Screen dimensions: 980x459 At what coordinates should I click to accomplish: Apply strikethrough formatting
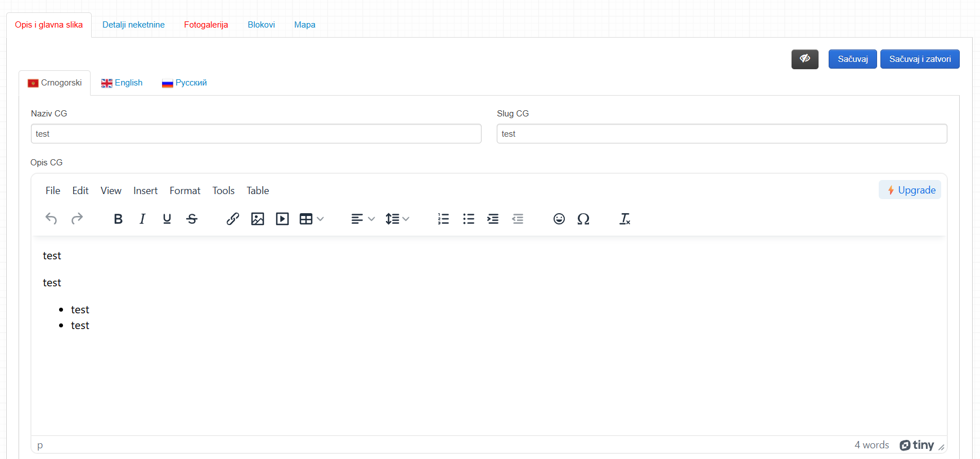[192, 219]
